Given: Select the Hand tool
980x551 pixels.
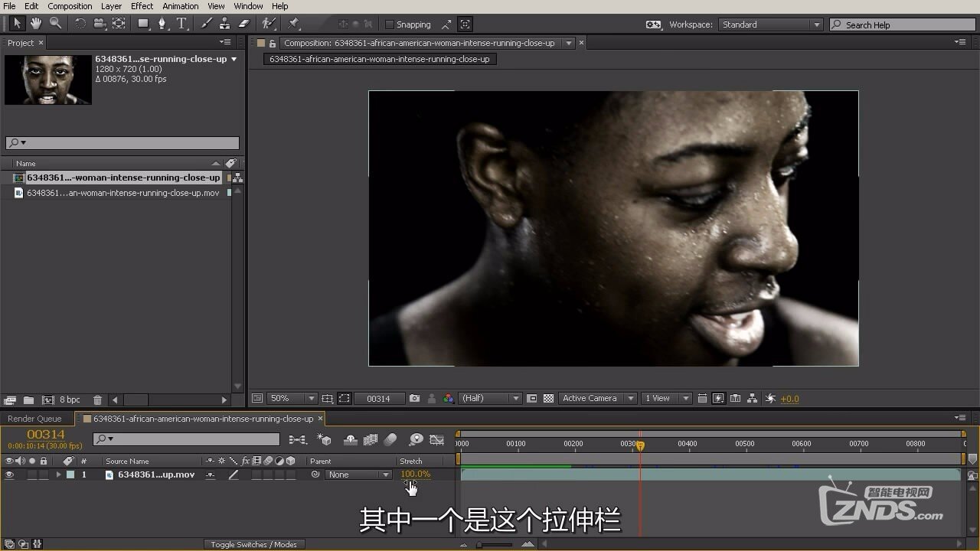Looking at the screenshot, I should coord(36,24).
